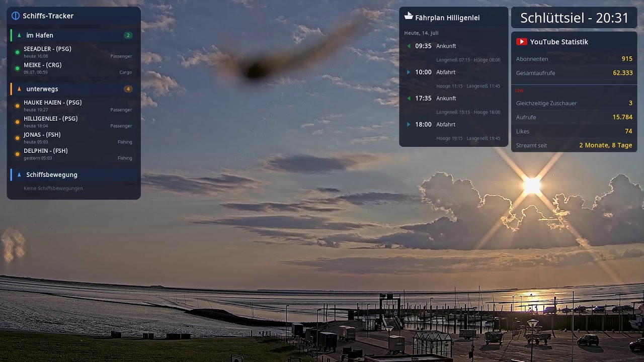Click route 'Langeneß 15:15 · Hooge 16:00'
This screenshot has width=644, height=362.
click(468, 112)
